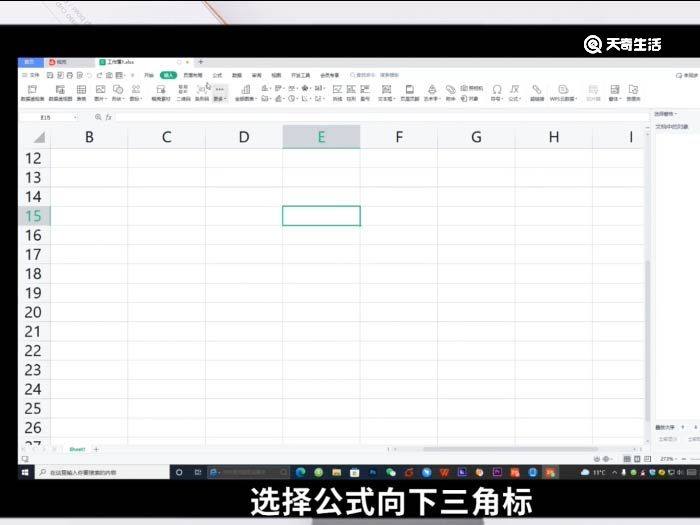Open the Equation button in ribbon
700x525 pixels.
(515, 92)
